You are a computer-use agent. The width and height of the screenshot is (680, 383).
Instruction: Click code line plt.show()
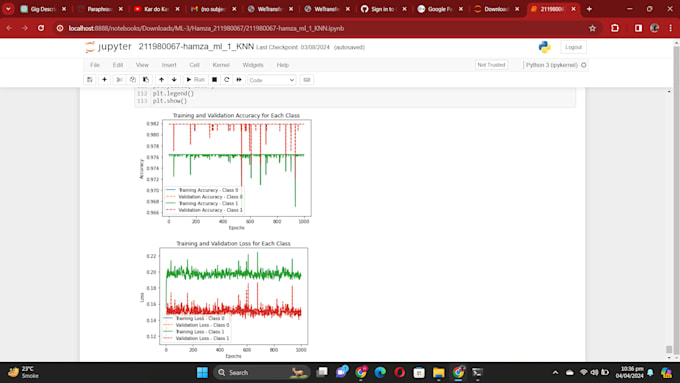tap(170, 101)
